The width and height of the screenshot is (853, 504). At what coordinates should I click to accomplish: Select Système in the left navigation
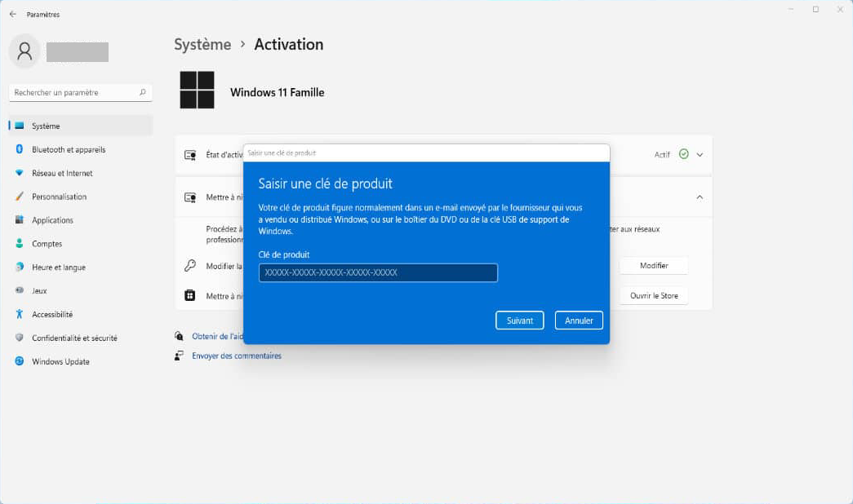click(x=46, y=126)
